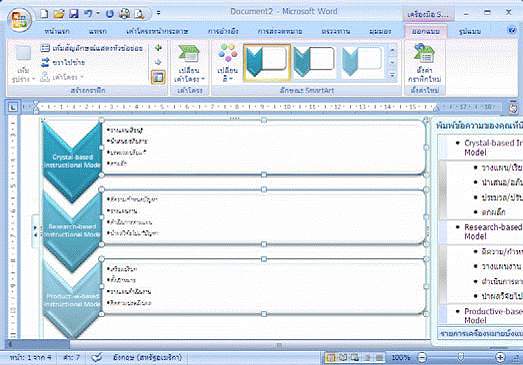523x365 pixels.
Task: Open the แทรก (Insert) ribbon tab
Action: coord(98,31)
